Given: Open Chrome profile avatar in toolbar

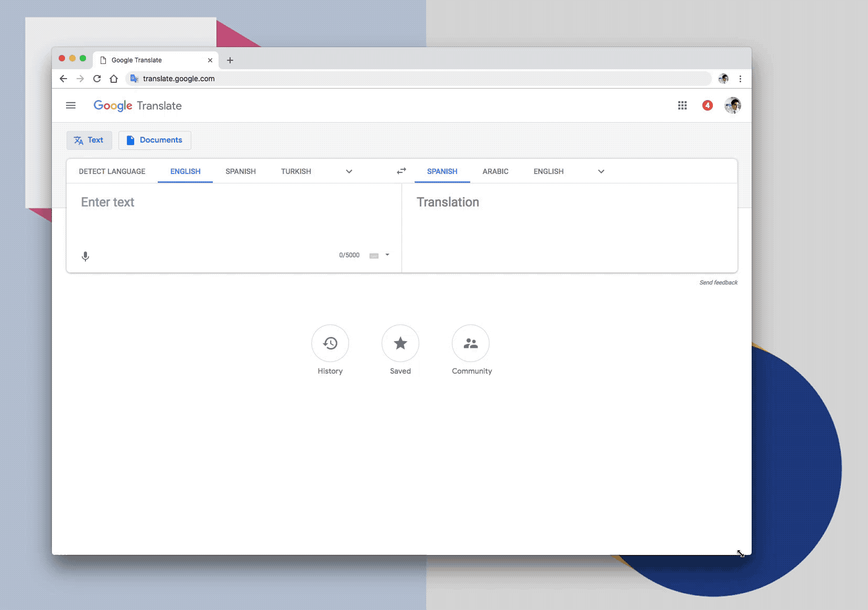Looking at the screenshot, I should click(723, 79).
